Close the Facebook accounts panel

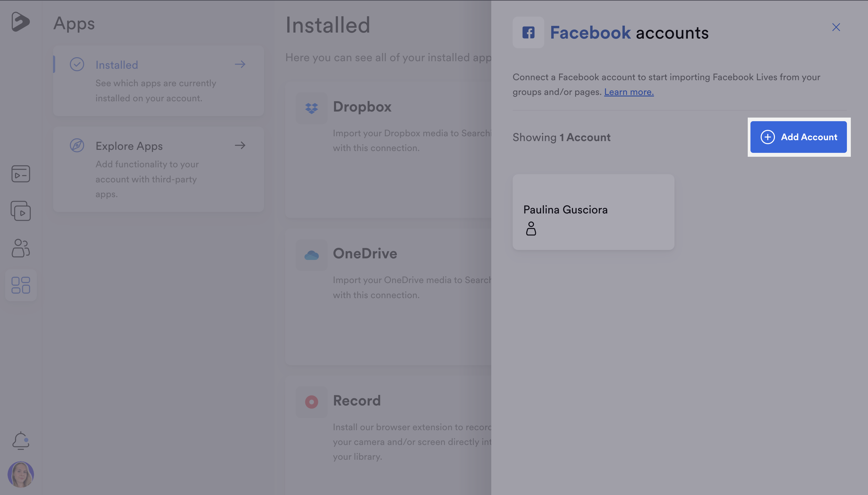836,27
